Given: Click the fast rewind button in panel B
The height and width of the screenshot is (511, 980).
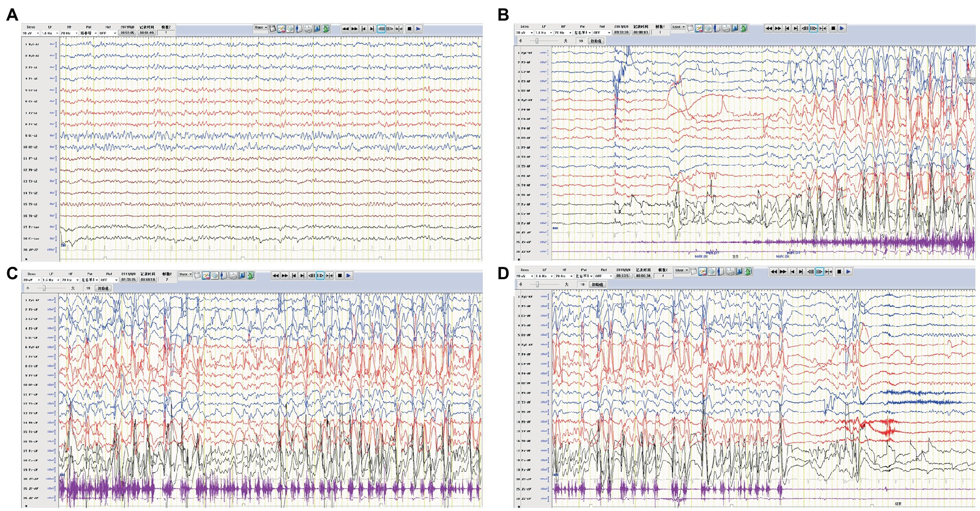Looking at the screenshot, I should [768, 28].
